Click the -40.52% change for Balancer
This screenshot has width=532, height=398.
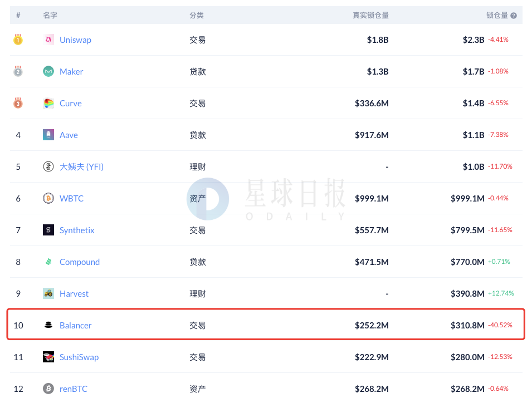pyautogui.click(x=500, y=325)
